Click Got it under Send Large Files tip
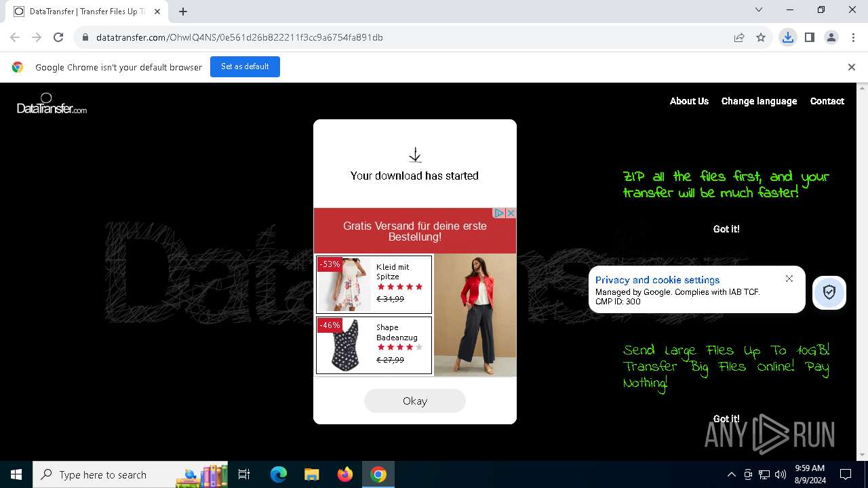 click(726, 418)
